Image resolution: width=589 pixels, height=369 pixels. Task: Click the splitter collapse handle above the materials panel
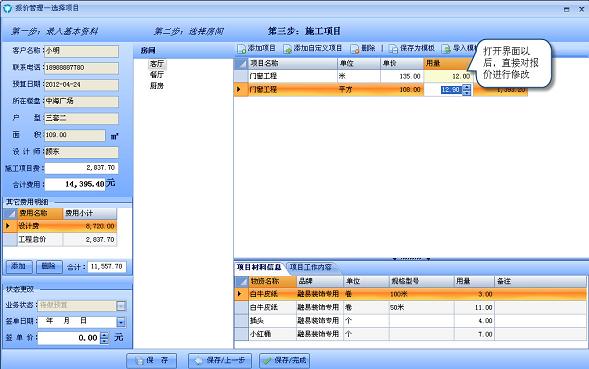(411, 259)
